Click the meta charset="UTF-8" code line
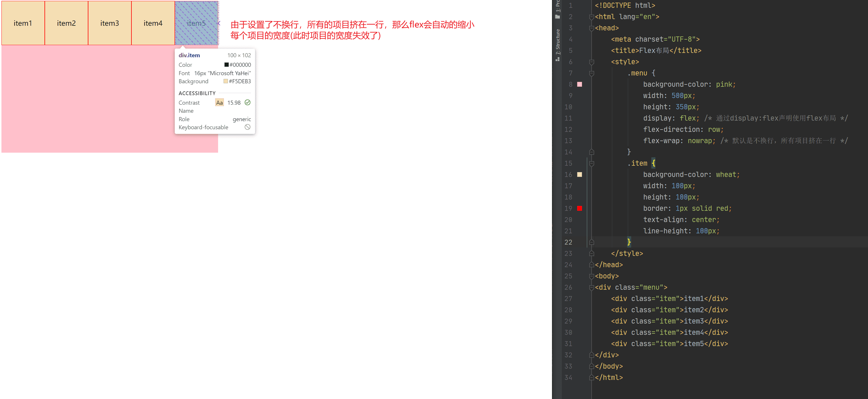Screen dimensions: 868x399 coord(655,39)
